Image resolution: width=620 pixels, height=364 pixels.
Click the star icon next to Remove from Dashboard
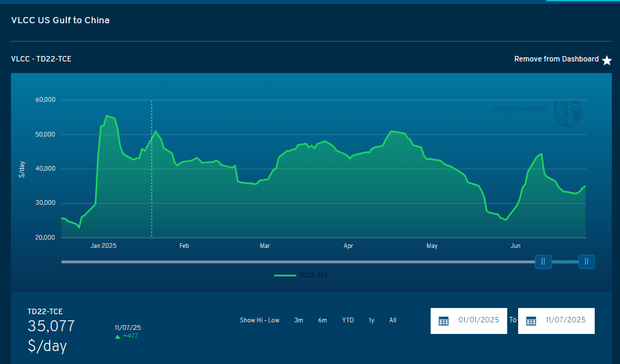tap(606, 60)
